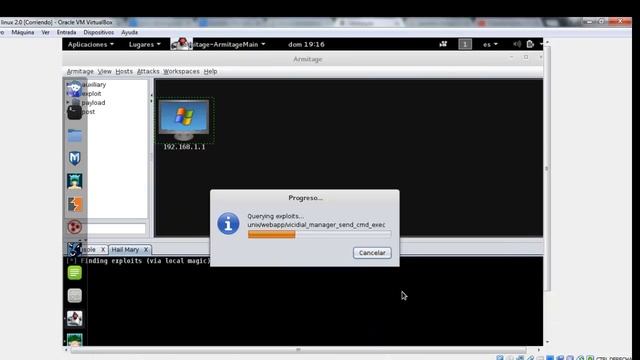Open the es keyboard language dropdown
The image size is (640, 360).
[x=490, y=44]
